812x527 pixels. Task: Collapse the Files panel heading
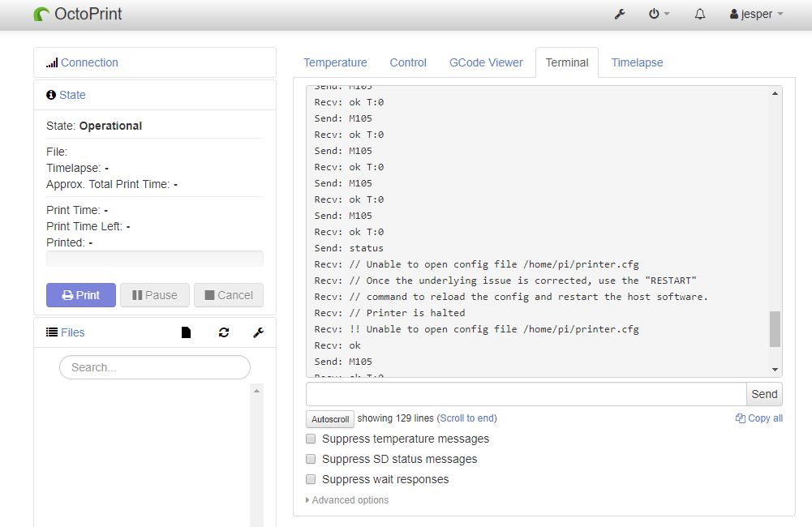(72, 332)
